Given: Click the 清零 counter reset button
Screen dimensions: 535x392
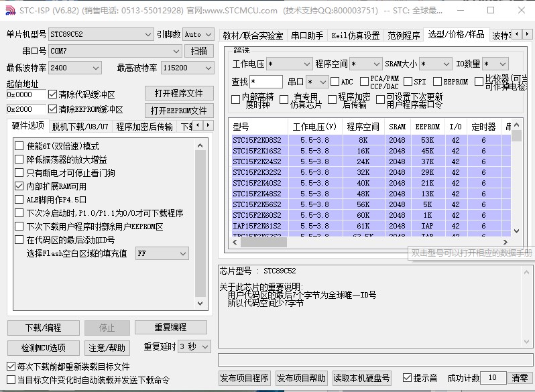Looking at the screenshot, I should [520, 378].
